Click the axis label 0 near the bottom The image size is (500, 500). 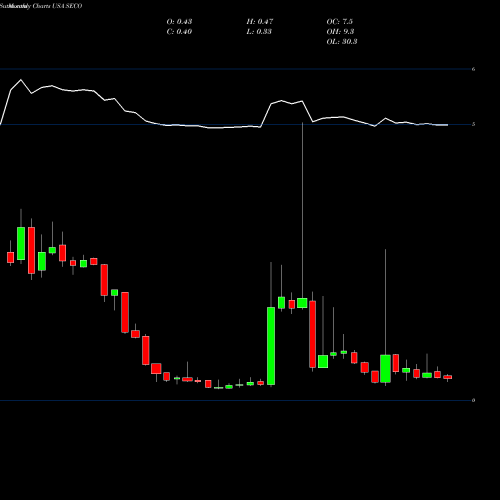coord(473,400)
